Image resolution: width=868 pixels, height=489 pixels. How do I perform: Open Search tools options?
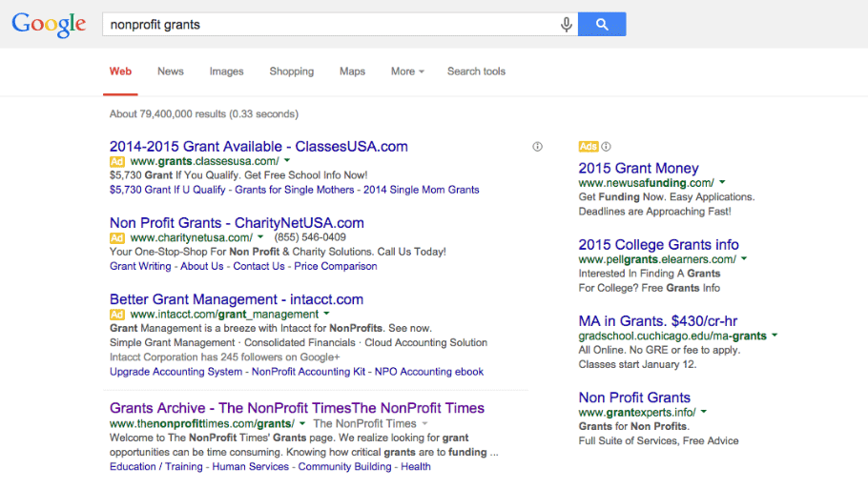coord(476,71)
